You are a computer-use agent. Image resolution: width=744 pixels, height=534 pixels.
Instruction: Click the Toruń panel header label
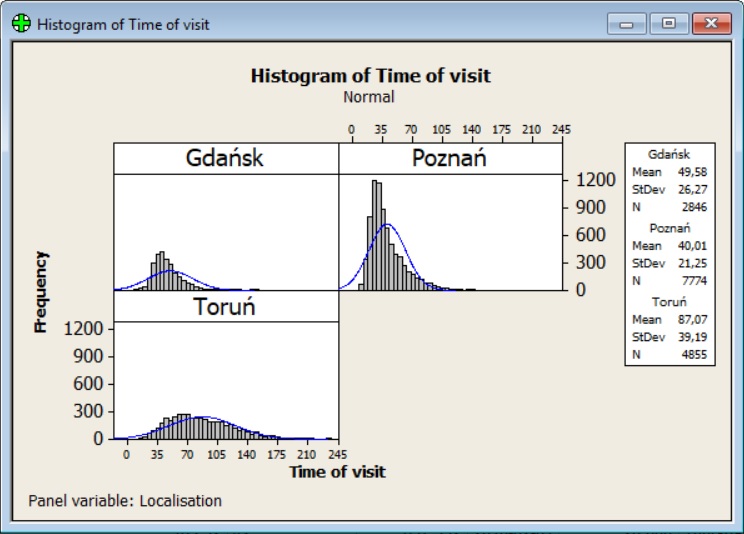225,306
